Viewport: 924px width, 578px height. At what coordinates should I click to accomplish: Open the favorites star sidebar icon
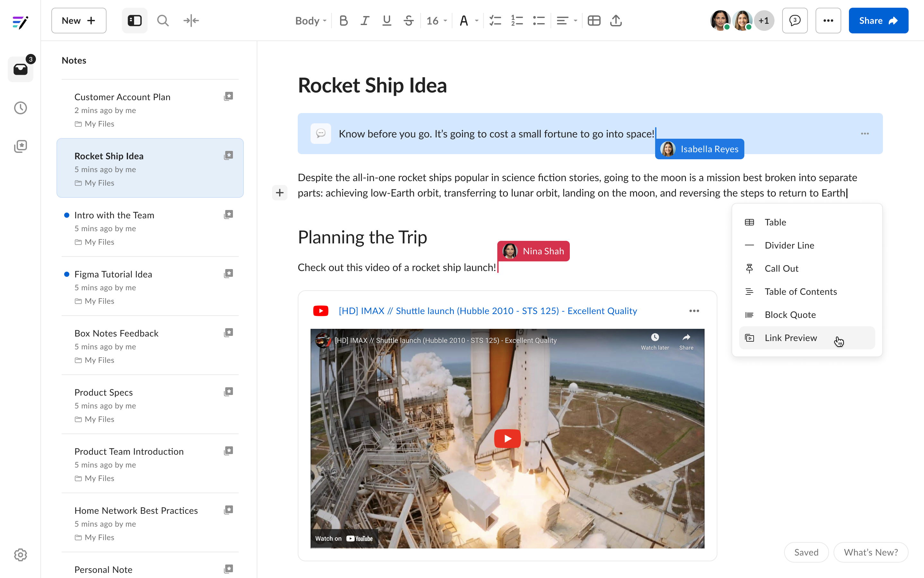point(21,146)
